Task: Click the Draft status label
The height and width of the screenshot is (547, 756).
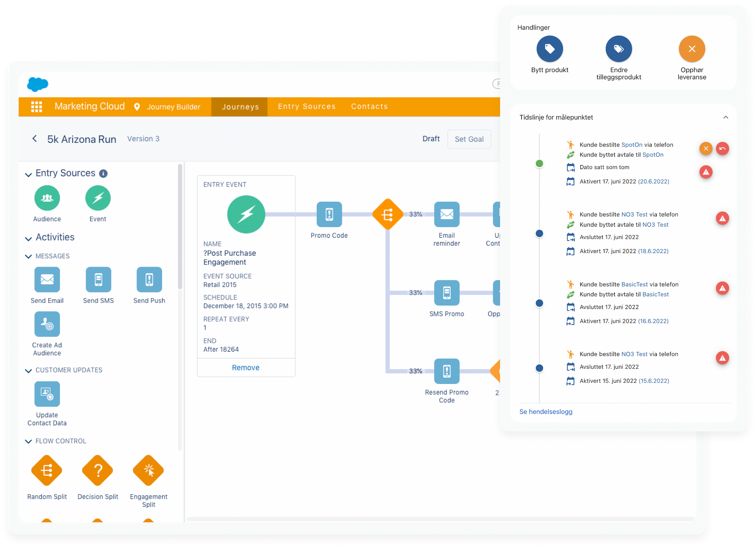Action: click(431, 139)
